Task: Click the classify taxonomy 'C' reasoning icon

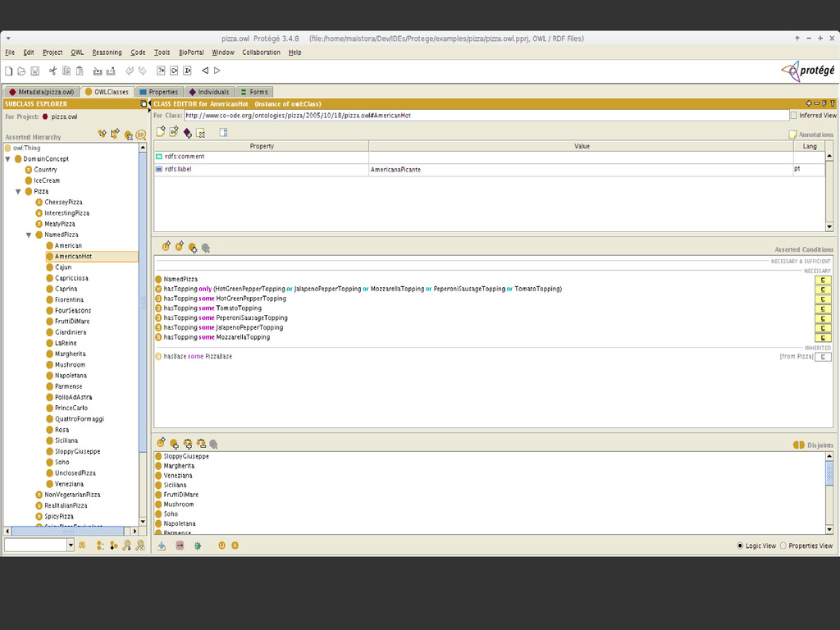Action: [174, 71]
